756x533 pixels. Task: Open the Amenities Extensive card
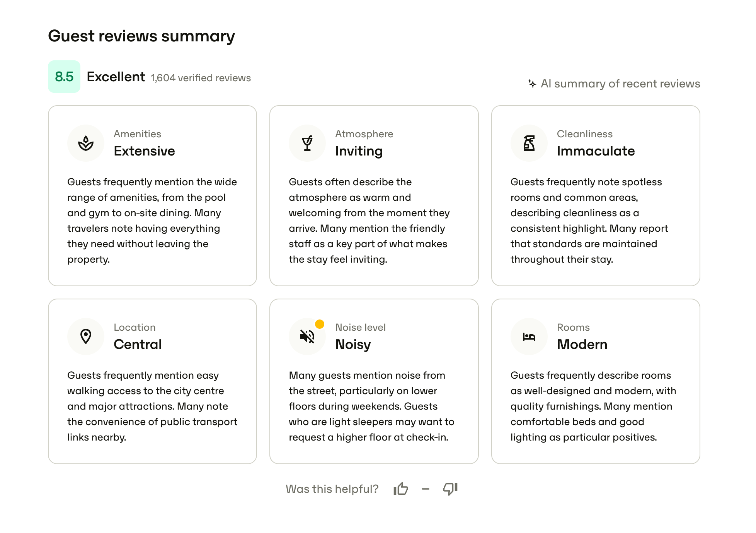(x=153, y=196)
